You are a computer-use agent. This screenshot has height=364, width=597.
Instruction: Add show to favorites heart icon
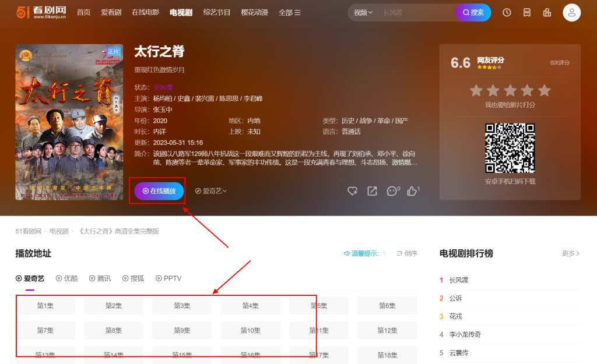click(352, 191)
